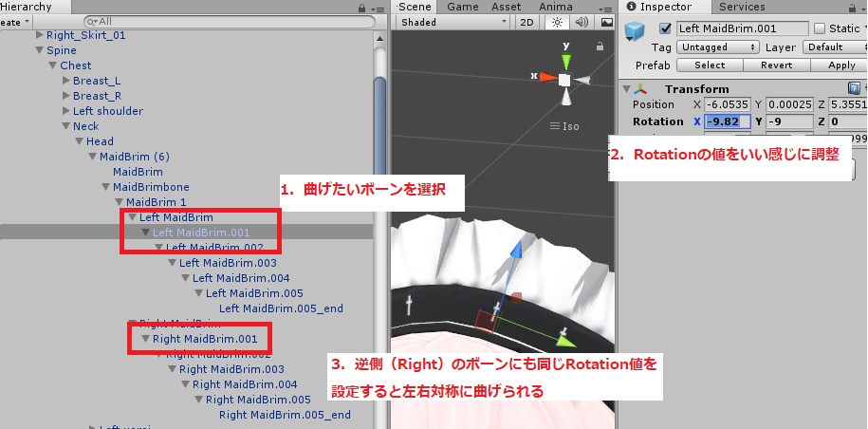Select Right MaidBrim.004 in the hierarchy
Screen dimensions: 868x429
[x=245, y=384]
